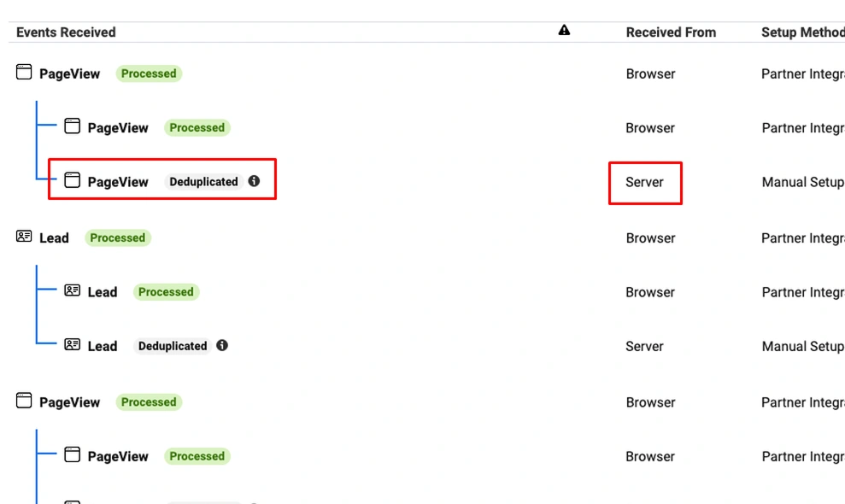Click the Deduplicated badge on the PageView row
This screenshot has width=845, height=504.
203,182
